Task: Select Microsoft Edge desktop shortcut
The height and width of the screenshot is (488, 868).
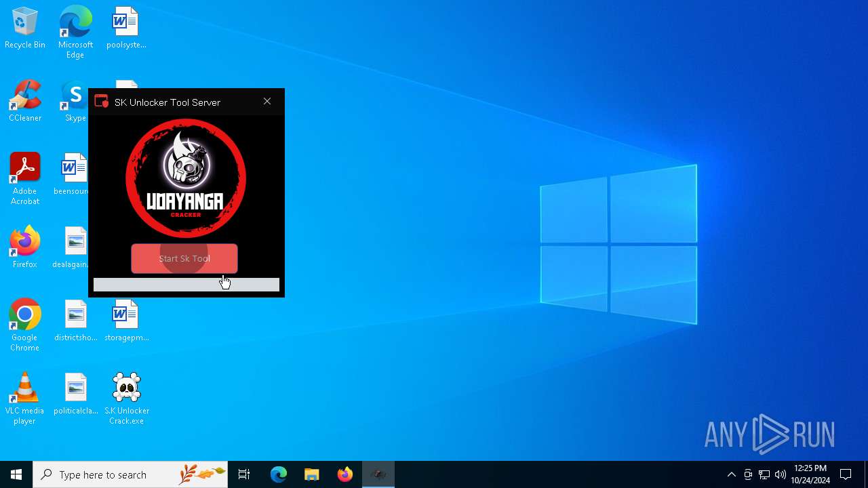Action: tap(75, 32)
